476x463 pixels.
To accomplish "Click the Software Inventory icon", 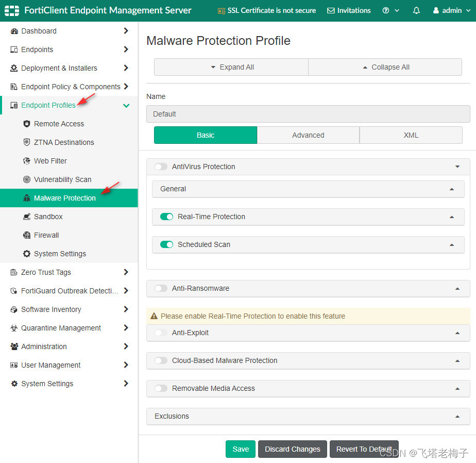I will 14,309.
